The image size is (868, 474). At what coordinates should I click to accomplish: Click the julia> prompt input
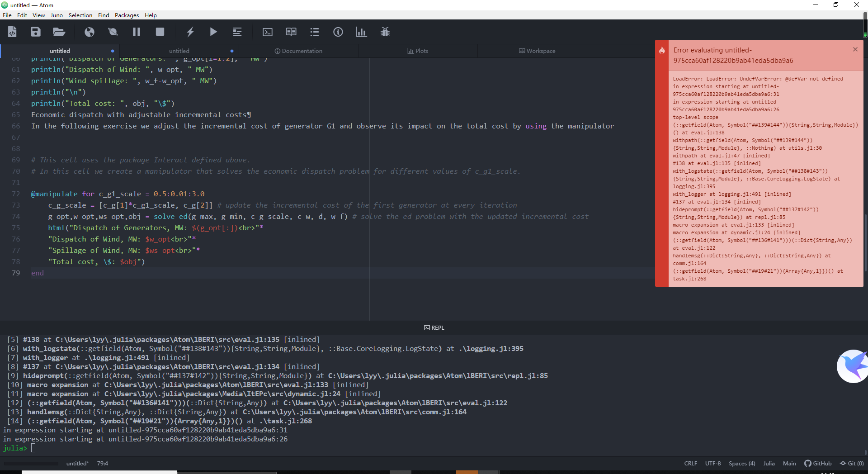(33, 448)
